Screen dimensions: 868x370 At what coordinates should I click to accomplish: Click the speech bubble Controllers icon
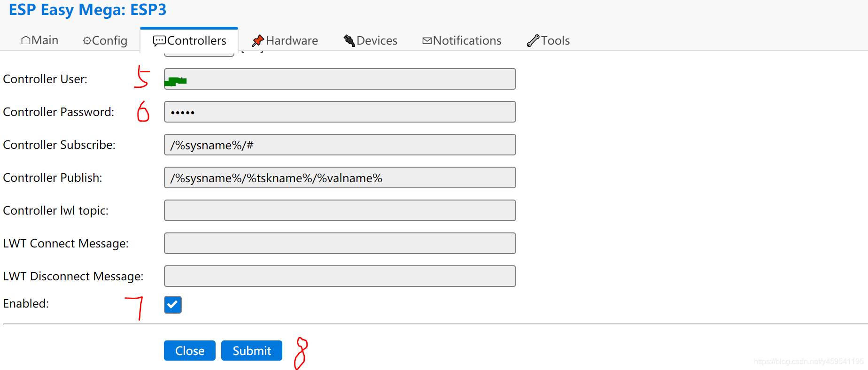(159, 41)
